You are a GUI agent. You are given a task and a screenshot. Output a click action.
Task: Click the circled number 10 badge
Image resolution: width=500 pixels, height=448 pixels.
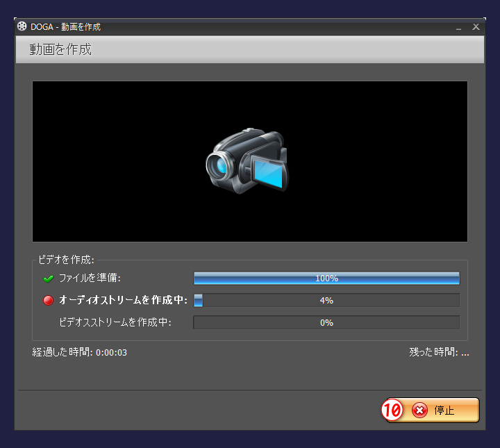pyautogui.click(x=392, y=410)
